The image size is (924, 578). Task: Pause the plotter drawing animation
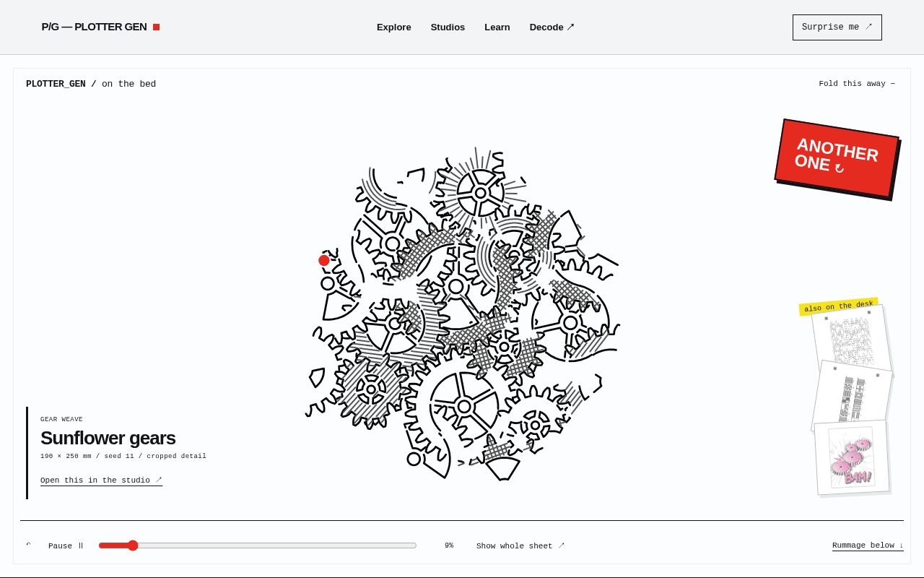66,546
